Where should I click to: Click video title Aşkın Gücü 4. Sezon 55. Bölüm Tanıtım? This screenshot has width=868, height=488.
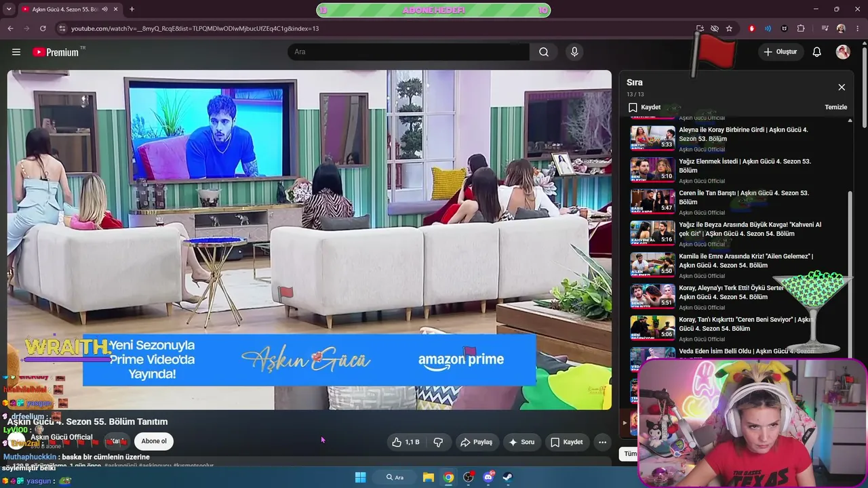(x=87, y=422)
